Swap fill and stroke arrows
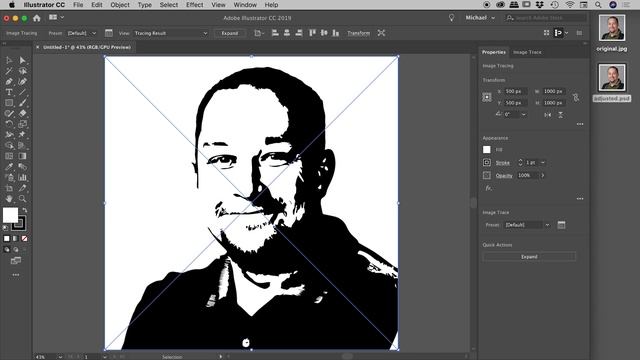 point(25,210)
